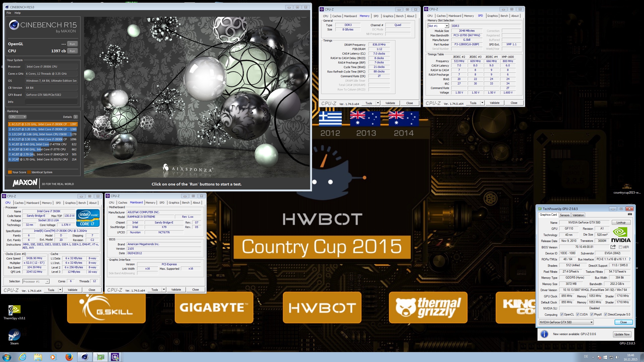
Task: Open the volume speaker tray icon
Action: [x=617, y=357]
